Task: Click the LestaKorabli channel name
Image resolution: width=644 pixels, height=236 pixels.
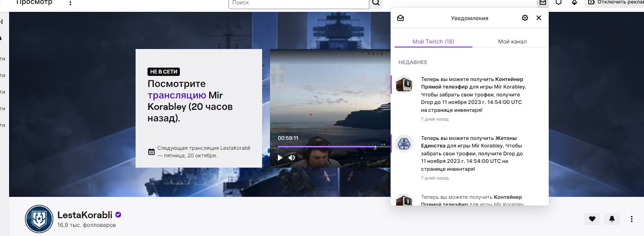Action: (x=85, y=215)
